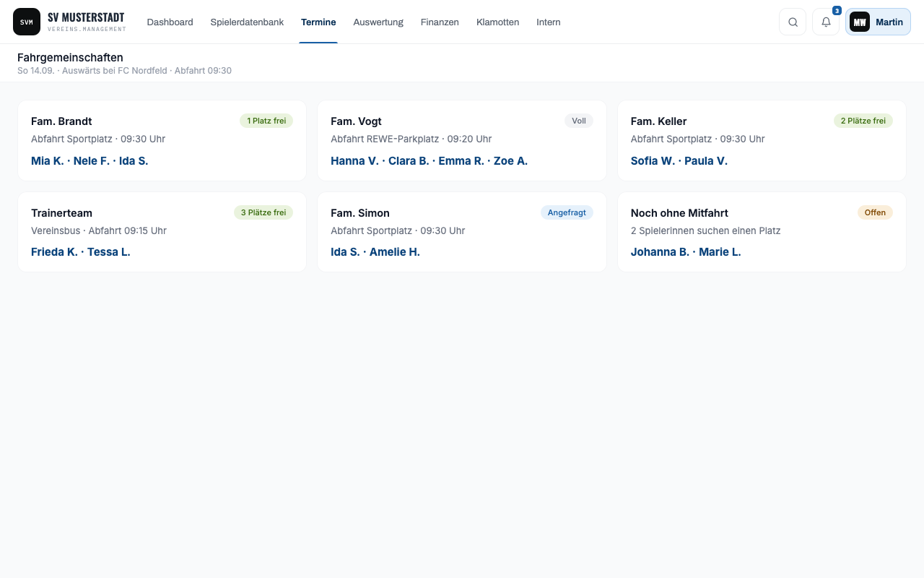The width and height of the screenshot is (924, 578).
Task: Select the Trainerteam carpool card
Action: click(162, 232)
